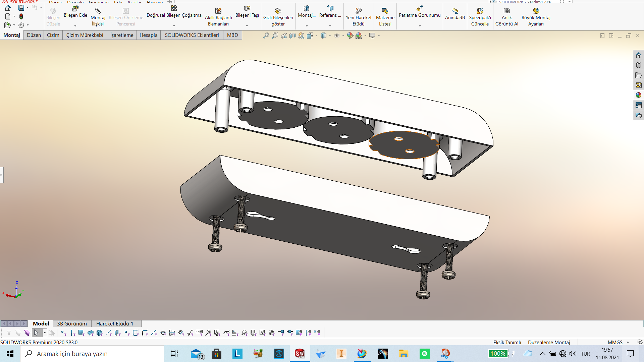Open Büyük Montaj Ayarları
The image size is (644, 362).
pos(536,17)
